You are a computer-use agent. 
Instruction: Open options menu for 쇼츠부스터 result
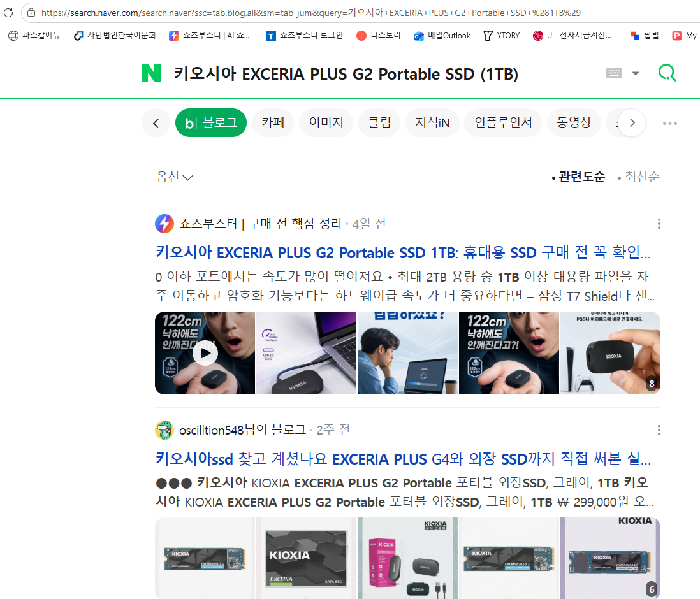click(x=659, y=224)
